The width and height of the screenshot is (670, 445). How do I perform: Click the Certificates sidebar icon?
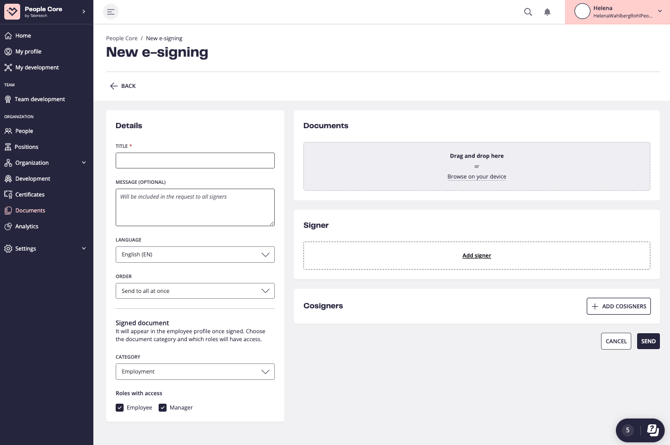pos(8,195)
